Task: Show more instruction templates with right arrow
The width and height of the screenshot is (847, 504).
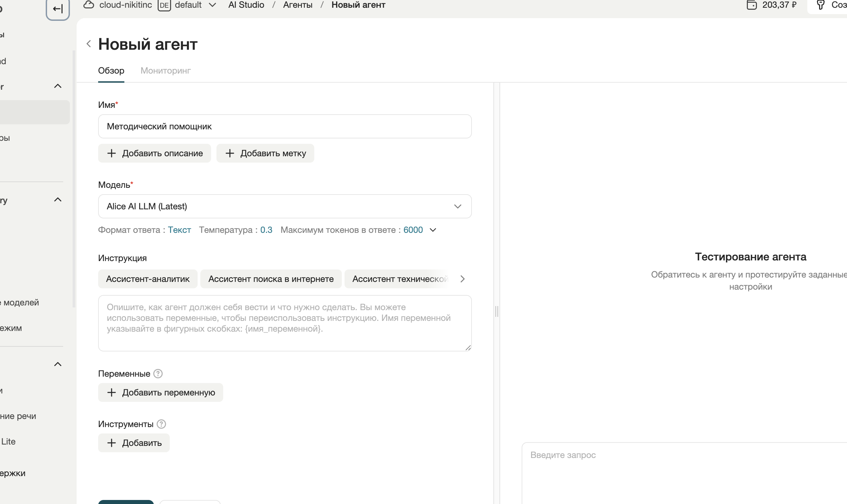Action: [x=462, y=279]
